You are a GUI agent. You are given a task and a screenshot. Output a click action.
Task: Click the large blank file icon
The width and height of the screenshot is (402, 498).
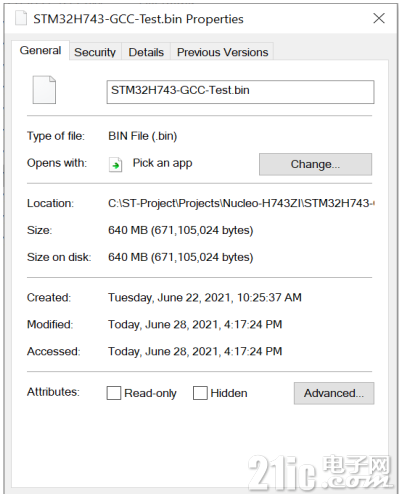(44, 90)
